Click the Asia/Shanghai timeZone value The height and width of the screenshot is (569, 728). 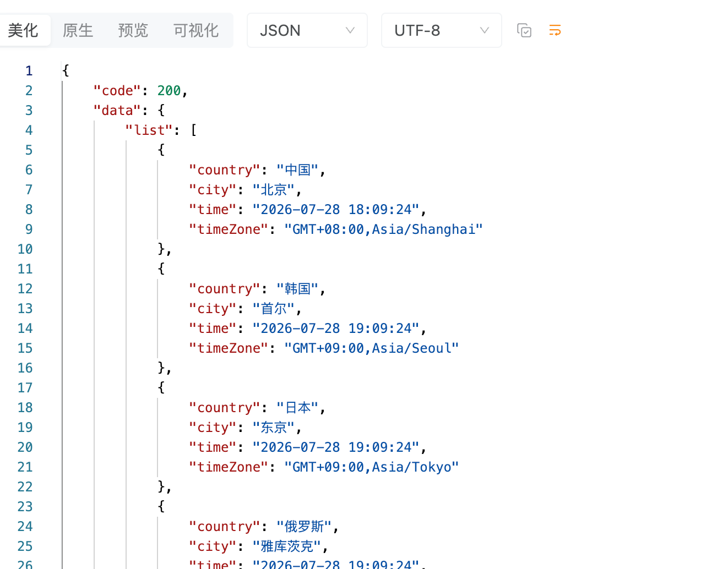click(x=384, y=229)
